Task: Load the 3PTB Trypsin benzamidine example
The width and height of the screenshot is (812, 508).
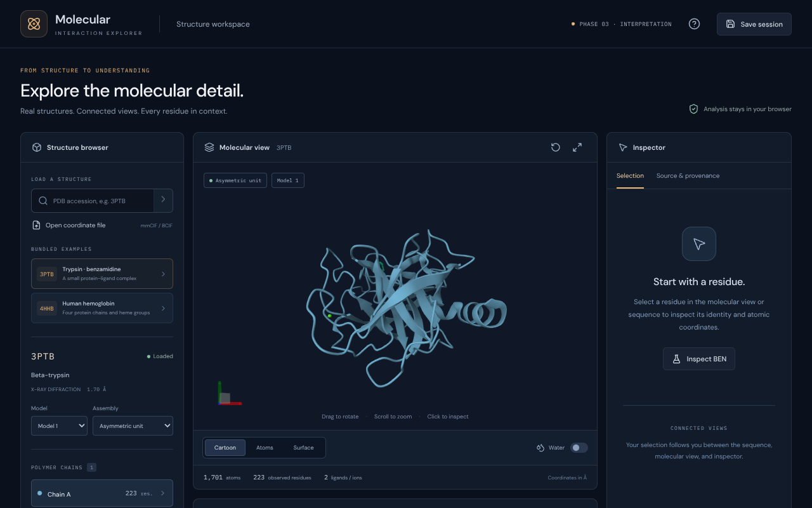Action: (x=102, y=274)
